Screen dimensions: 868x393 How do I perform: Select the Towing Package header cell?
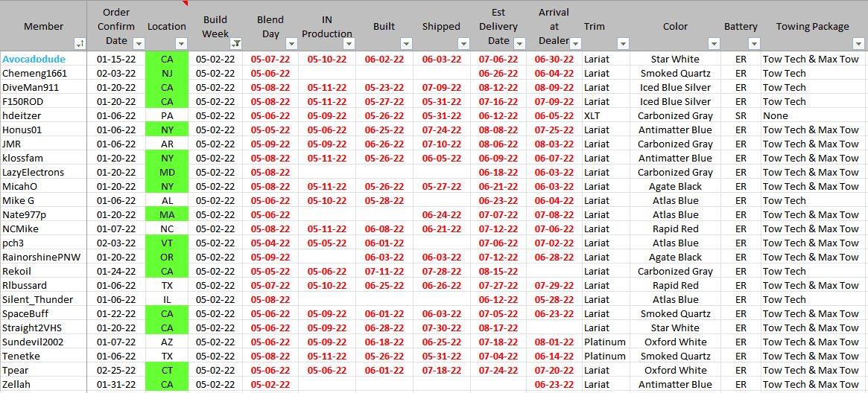coord(812,27)
